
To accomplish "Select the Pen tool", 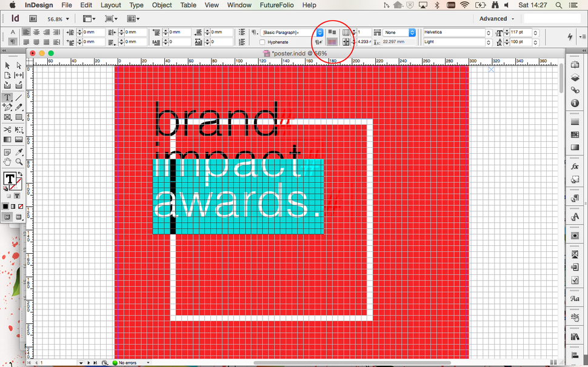I will point(7,107).
